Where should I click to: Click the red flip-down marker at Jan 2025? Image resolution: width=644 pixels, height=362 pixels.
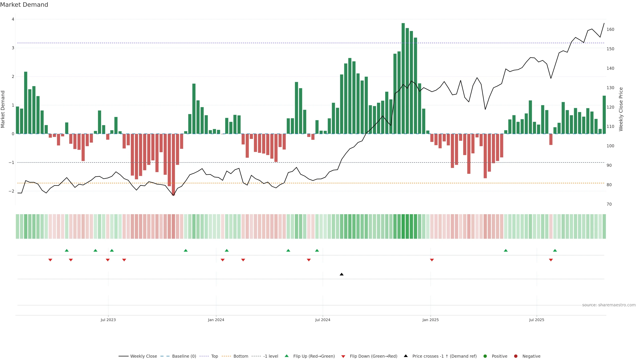[x=432, y=260]
